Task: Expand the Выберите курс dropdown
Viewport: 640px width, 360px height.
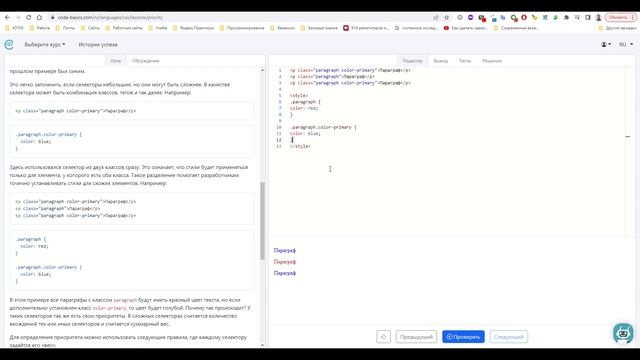Action: tap(45, 44)
